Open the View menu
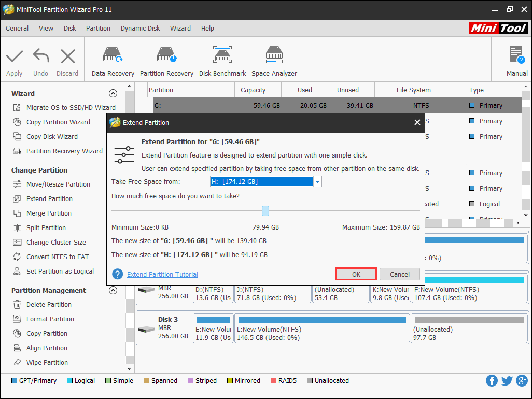The width and height of the screenshot is (532, 399). click(x=46, y=28)
